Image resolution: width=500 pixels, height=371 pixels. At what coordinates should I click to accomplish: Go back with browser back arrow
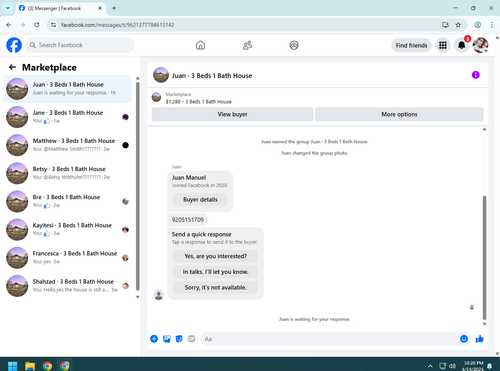click(9, 25)
